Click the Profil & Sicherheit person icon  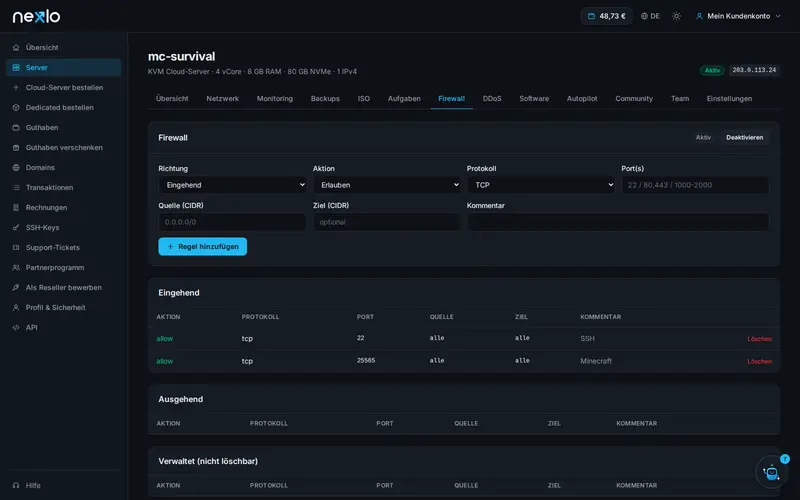click(16, 308)
